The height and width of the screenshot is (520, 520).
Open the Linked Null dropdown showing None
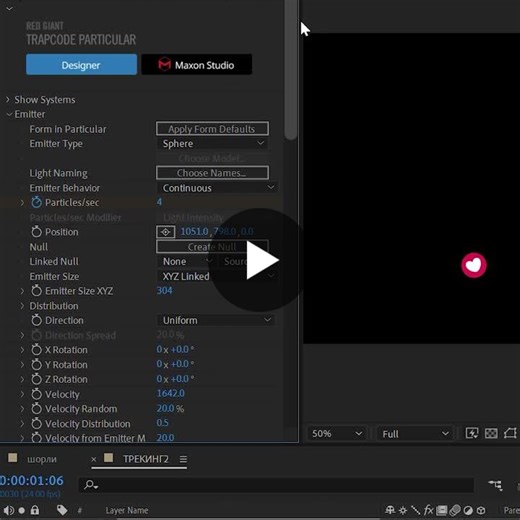coord(186,262)
